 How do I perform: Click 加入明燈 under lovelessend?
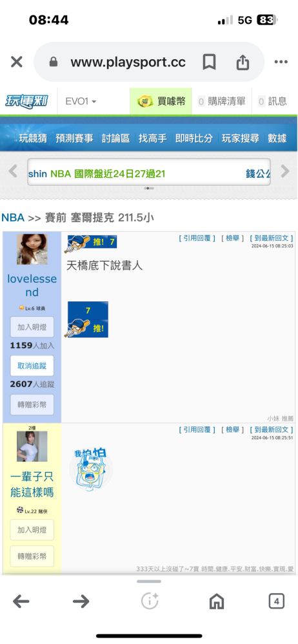point(32,327)
